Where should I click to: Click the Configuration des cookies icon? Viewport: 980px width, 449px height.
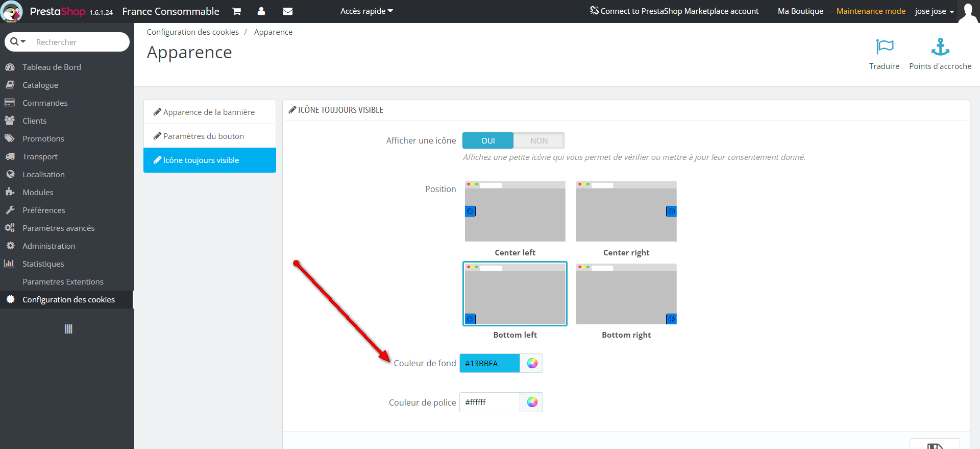coord(10,299)
